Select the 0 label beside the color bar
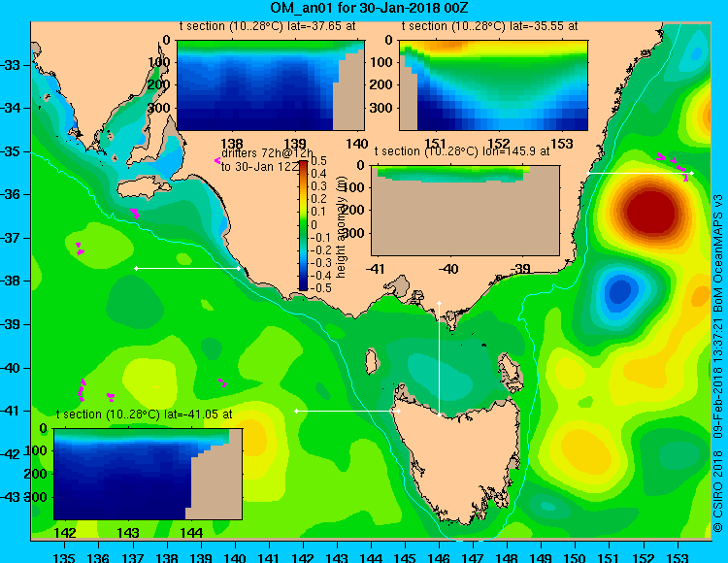The image size is (728, 563). [314, 224]
